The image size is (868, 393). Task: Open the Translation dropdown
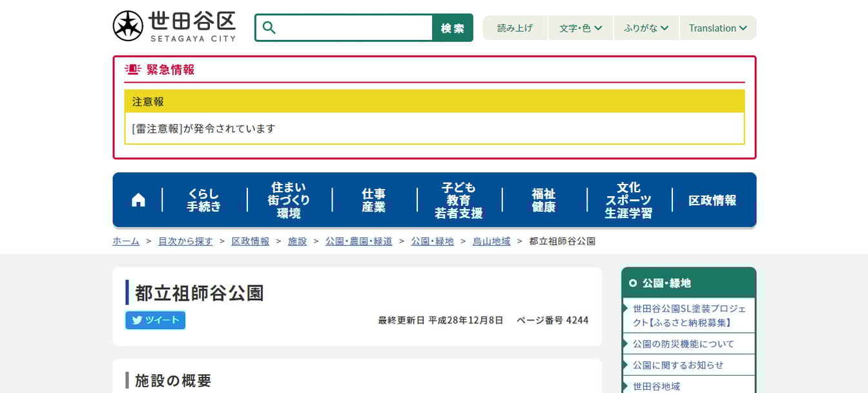(718, 28)
